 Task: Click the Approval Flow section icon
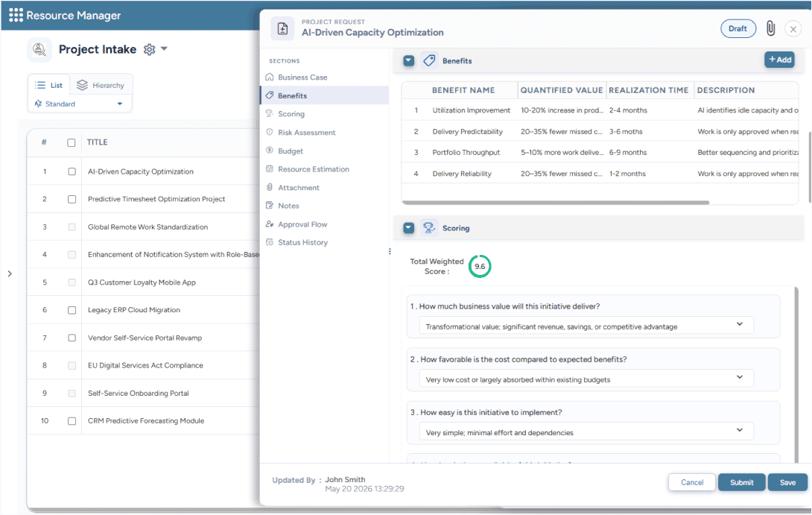[269, 224]
